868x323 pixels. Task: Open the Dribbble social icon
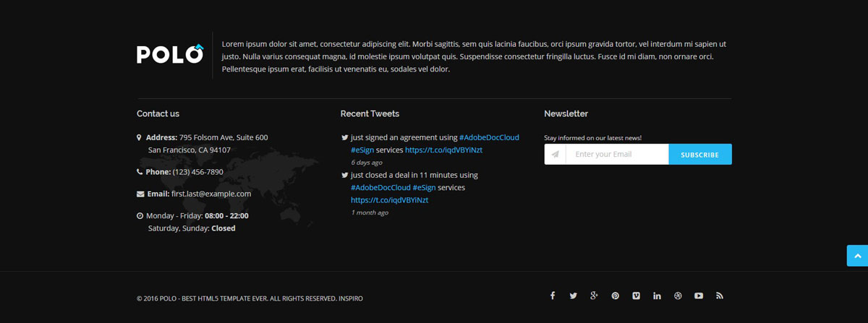pyautogui.click(x=678, y=296)
